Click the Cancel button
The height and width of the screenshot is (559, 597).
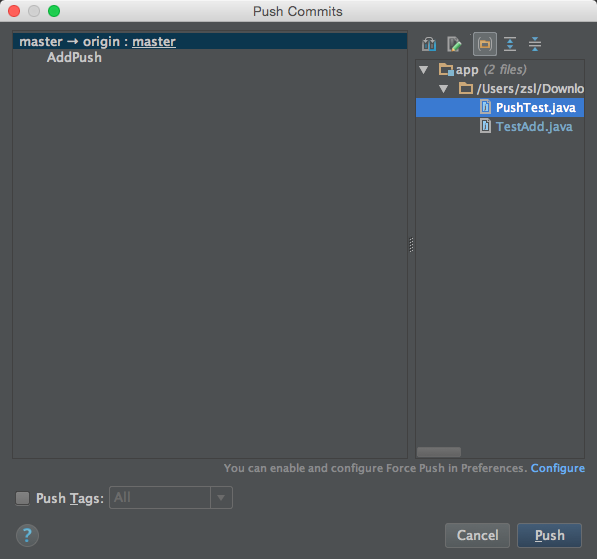(477, 535)
